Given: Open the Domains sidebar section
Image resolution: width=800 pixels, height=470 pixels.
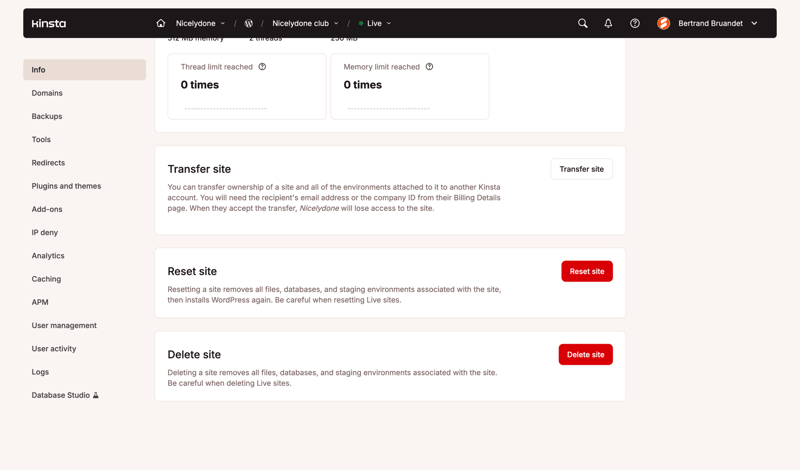Looking at the screenshot, I should click(x=47, y=93).
